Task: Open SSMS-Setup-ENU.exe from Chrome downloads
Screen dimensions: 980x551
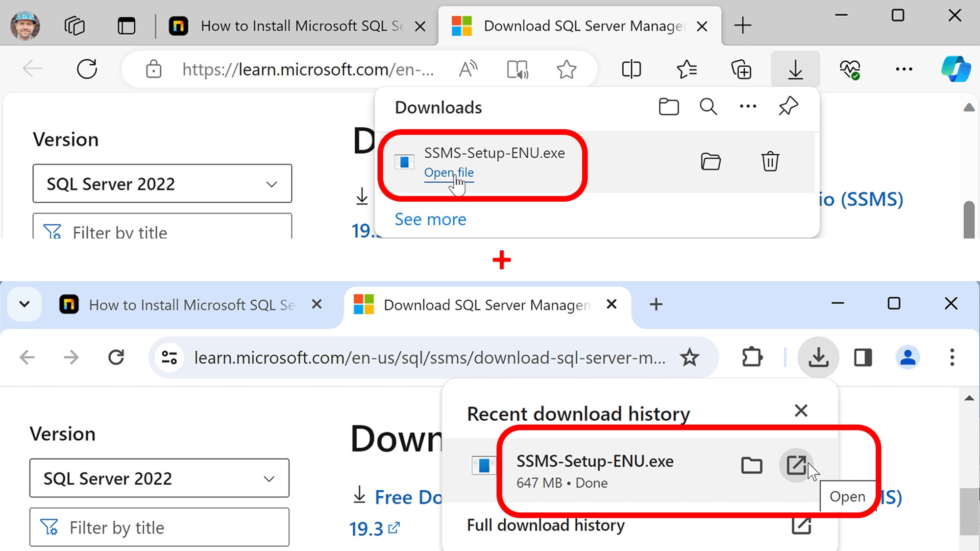Action: click(x=797, y=465)
